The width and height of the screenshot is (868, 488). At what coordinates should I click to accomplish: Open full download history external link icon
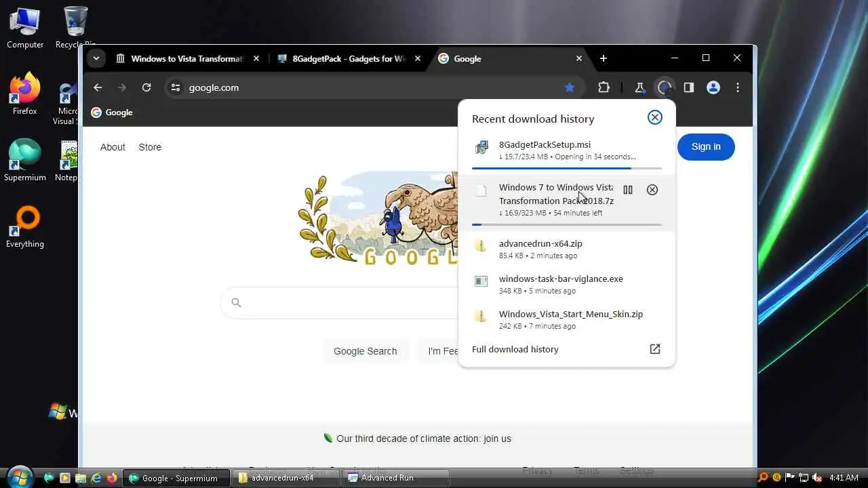(x=655, y=349)
